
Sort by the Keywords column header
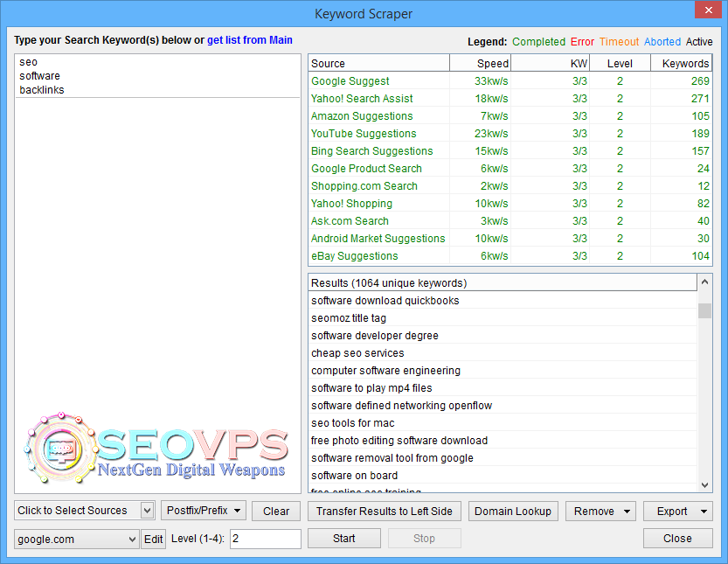point(681,63)
